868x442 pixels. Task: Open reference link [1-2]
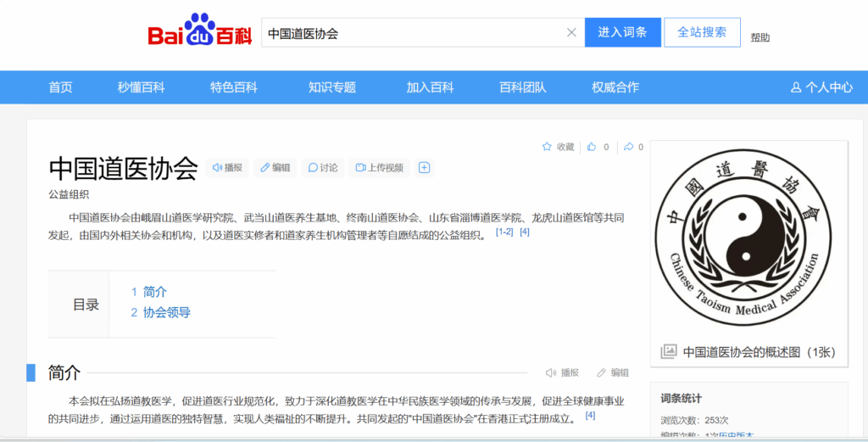[504, 232]
